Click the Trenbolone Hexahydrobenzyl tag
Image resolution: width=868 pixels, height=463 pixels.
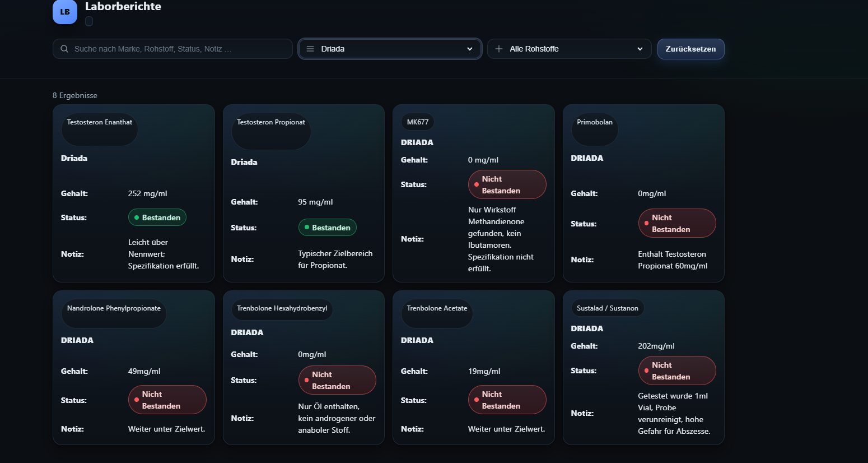(x=282, y=308)
